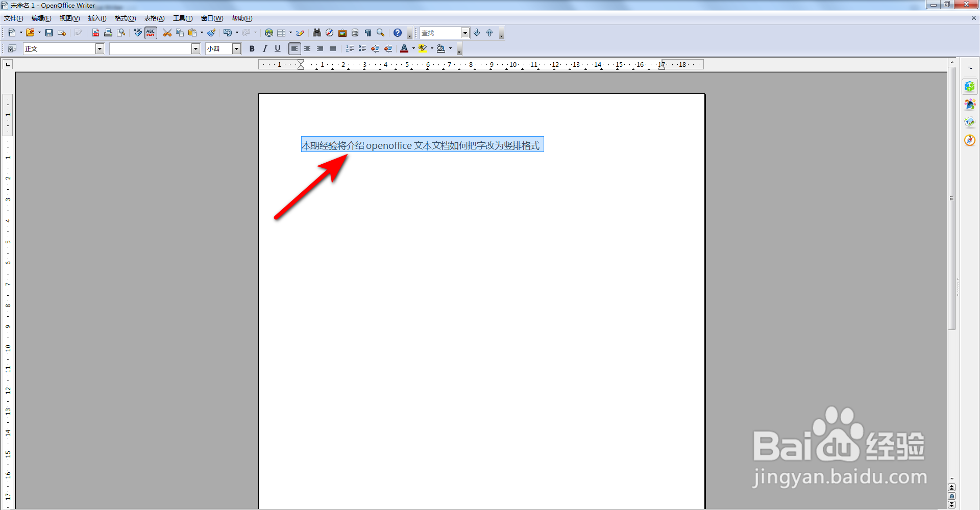This screenshot has width=980, height=510.
Task: Click the Open file folder icon
Action: click(x=30, y=33)
